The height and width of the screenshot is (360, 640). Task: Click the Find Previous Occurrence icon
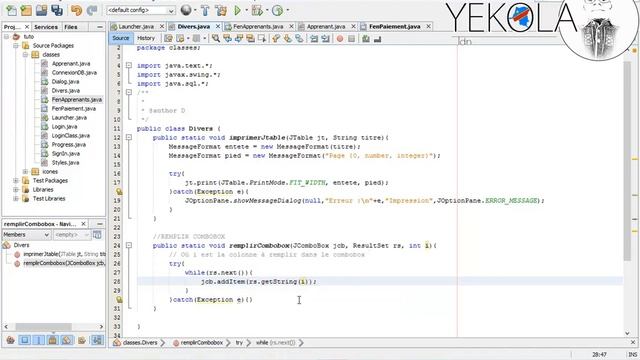tap(227, 38)
